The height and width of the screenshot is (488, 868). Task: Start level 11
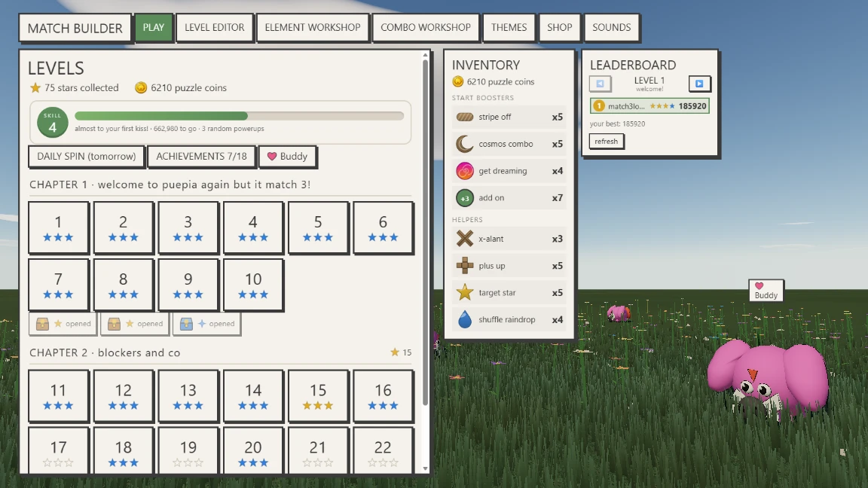[x=58, y=395]
